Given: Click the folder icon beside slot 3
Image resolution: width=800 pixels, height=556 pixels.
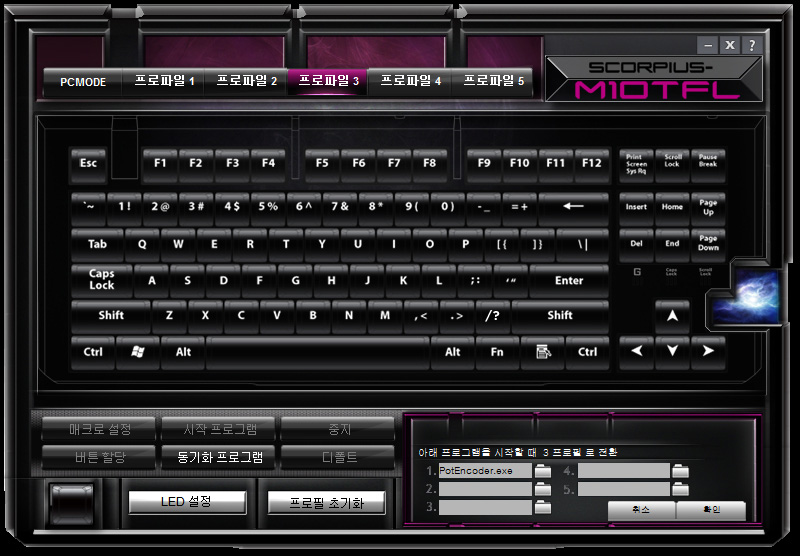Looking at the screenshot, I should [x=542, y=508].
